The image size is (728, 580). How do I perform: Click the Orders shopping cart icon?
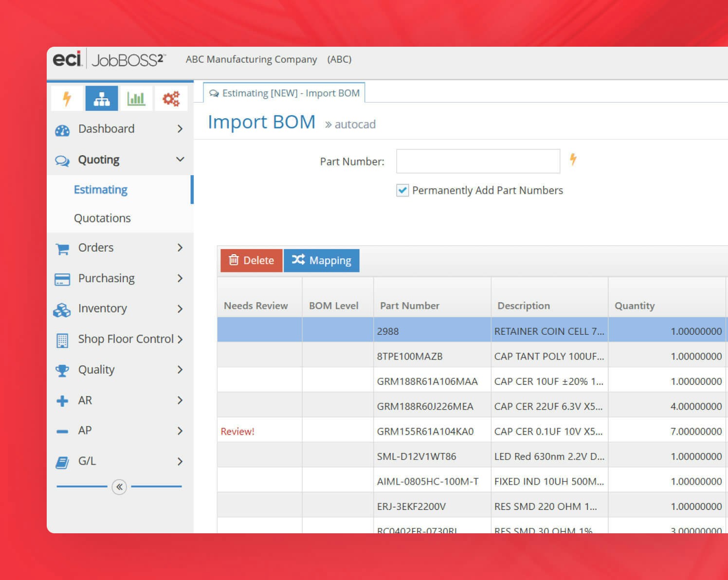tap(62, 249)
